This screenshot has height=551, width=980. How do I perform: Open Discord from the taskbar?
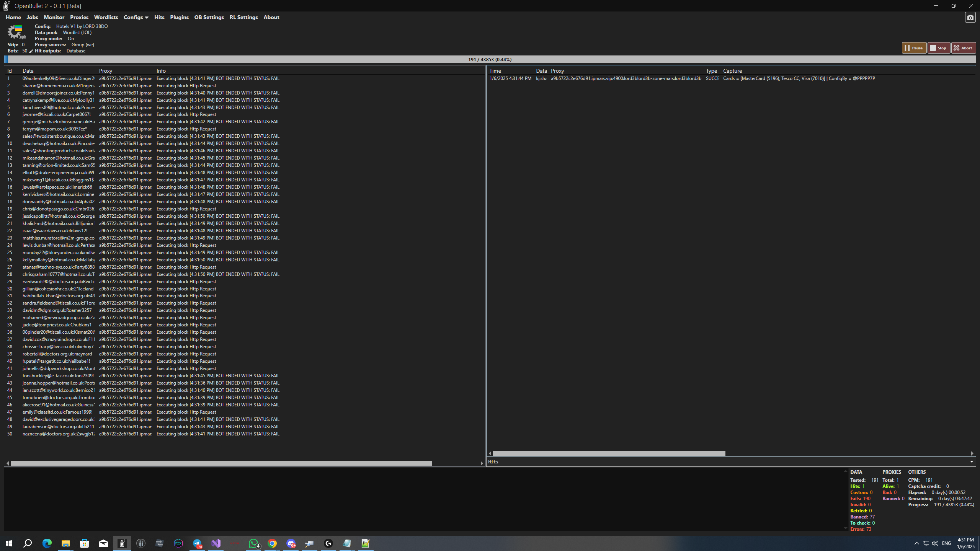point(291,543)
